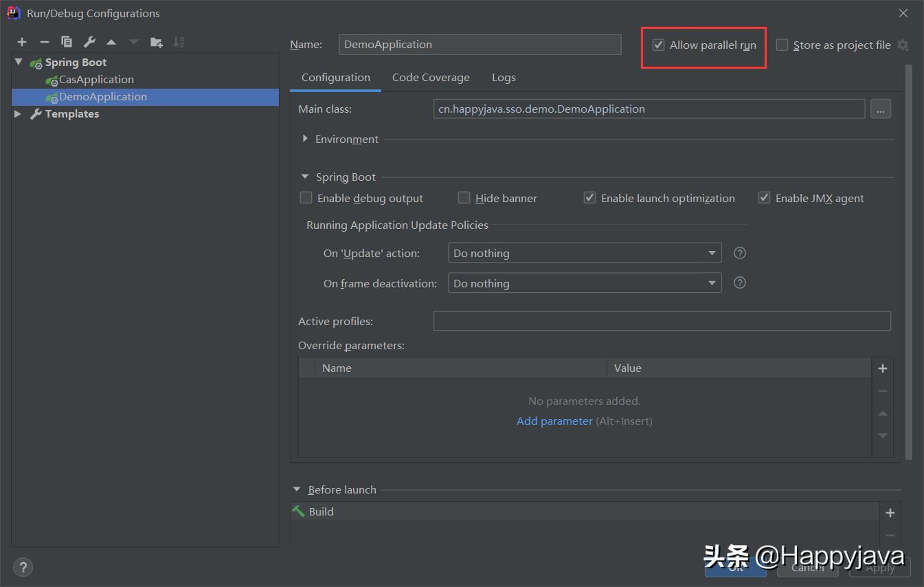Close the Run/Debug Configurations dialog
The width and height of the screenshot is (924, 587).
(x=903, y=13)
